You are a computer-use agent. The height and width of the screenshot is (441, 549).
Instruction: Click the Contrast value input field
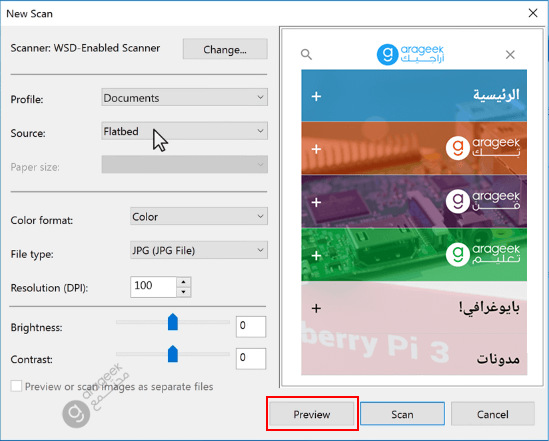point(251,358)
